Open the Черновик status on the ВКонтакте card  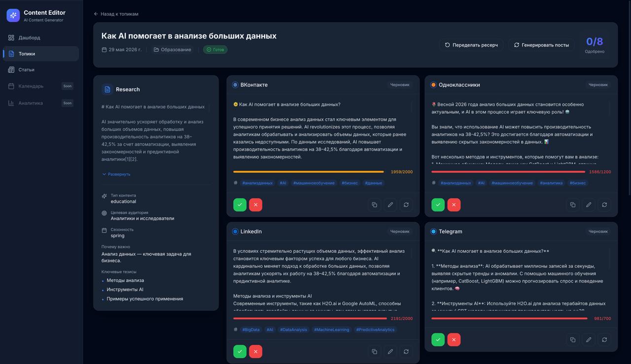click(400, 85)
